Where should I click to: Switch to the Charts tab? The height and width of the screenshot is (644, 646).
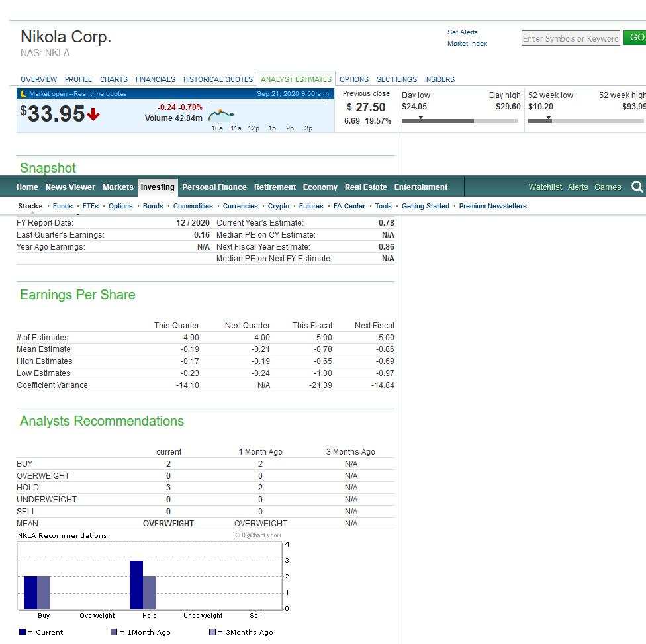(x=114, y=79)
